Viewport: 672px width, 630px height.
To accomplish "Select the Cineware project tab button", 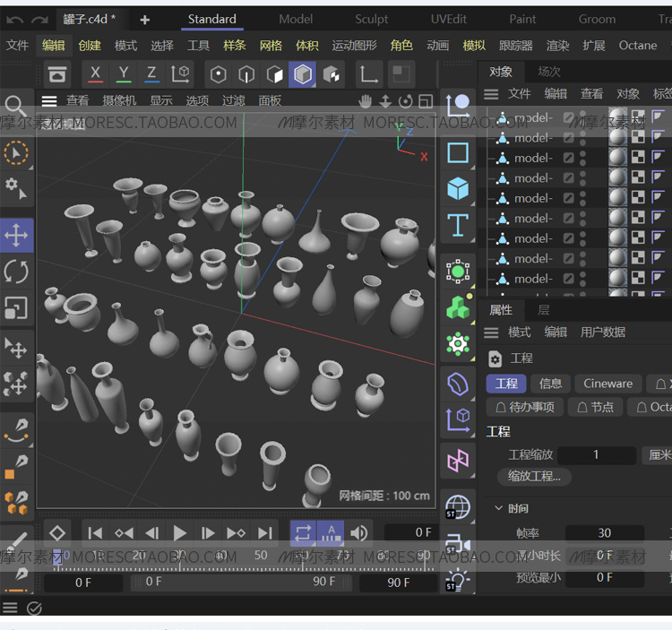I will (x=607, y=384).
